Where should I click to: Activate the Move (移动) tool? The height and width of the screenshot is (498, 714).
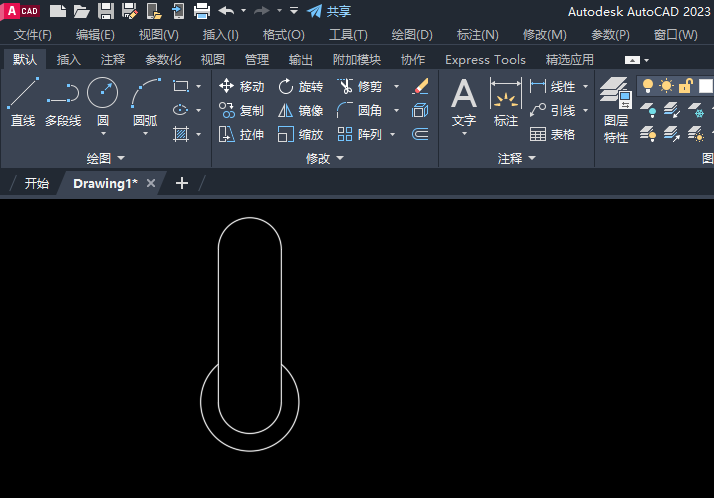coord(241,86)
